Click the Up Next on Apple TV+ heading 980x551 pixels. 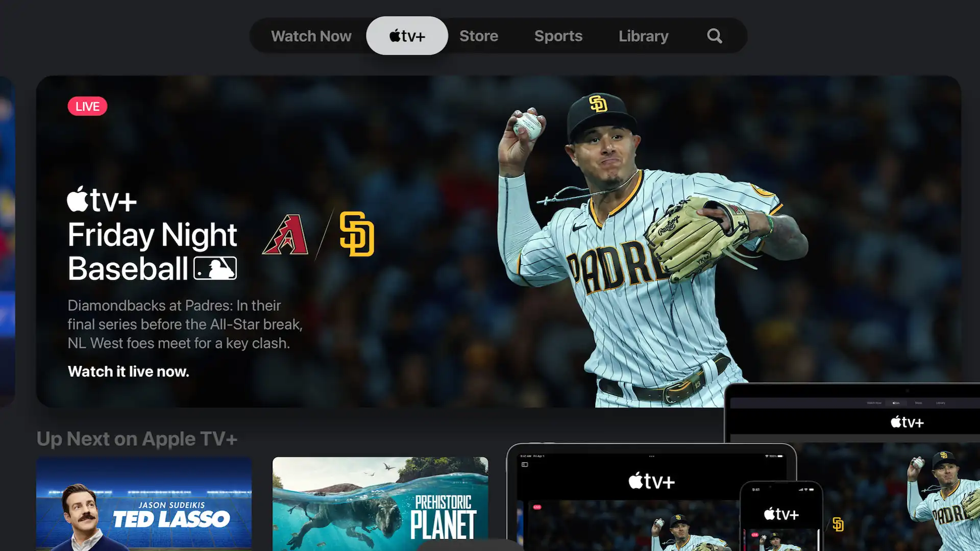(x=137, y=439)
